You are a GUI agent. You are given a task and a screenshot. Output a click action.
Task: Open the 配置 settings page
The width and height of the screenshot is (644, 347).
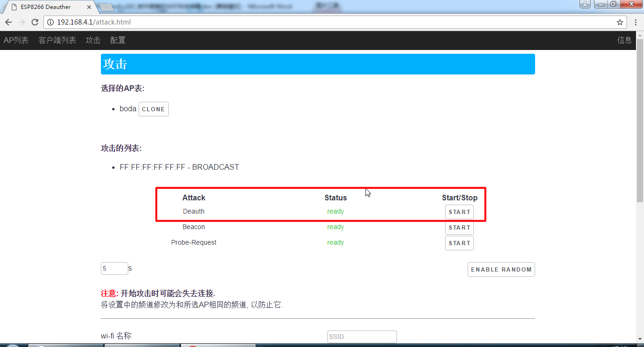point(118,41)
